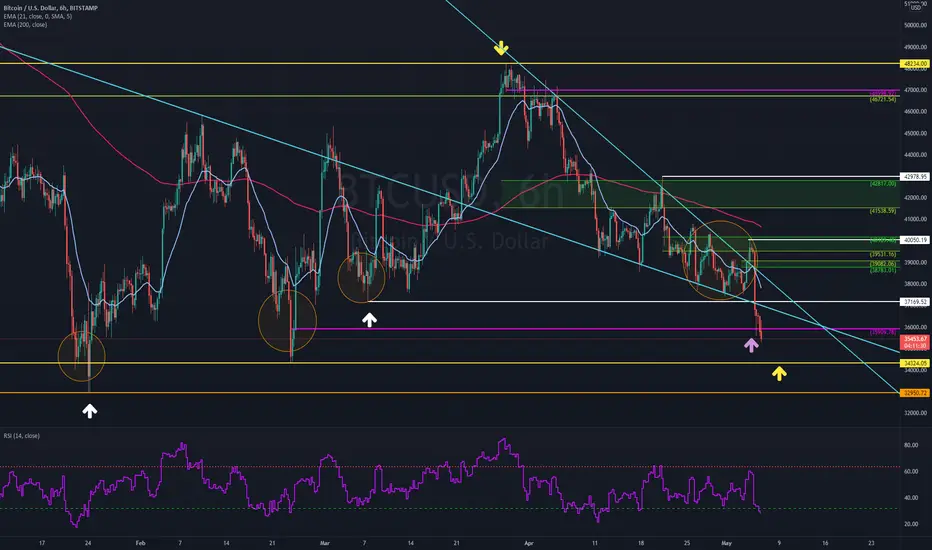Click 60.00 on the RSI scale
Viewport: 932px width, 550px height.
pyautogui.click(x=911, y=472)
